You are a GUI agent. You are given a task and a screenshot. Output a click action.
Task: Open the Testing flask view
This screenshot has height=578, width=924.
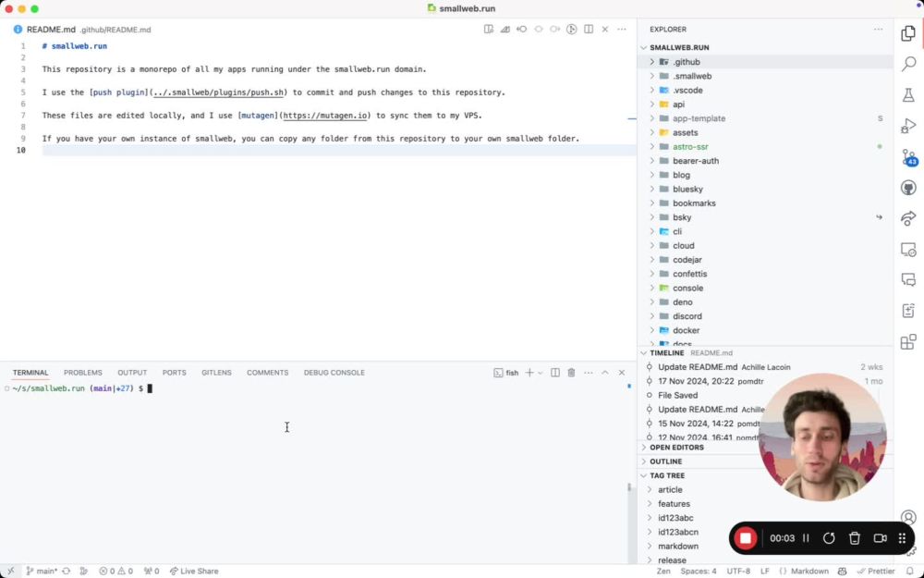coord(908,95)
